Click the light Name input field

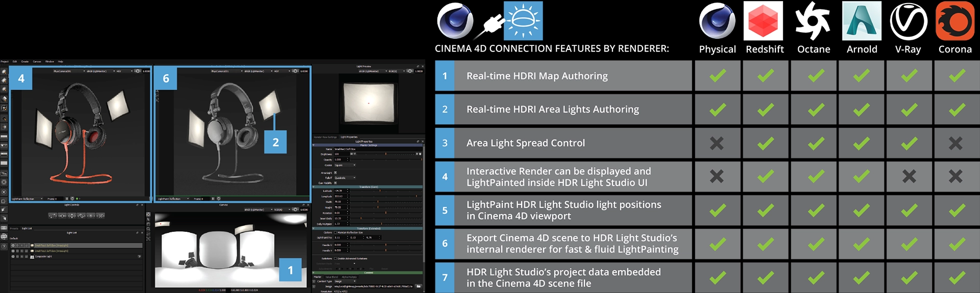378,149
